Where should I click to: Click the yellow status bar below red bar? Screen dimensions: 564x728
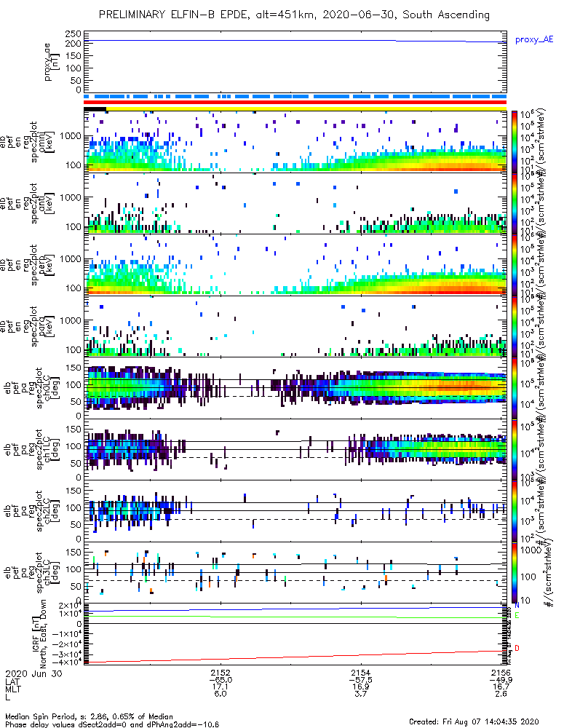(306, 109)
